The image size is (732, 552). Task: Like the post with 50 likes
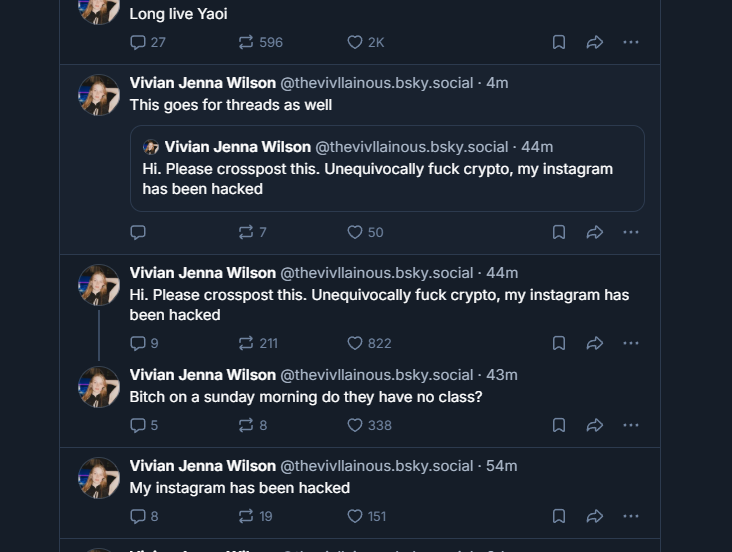coord(365,232)
